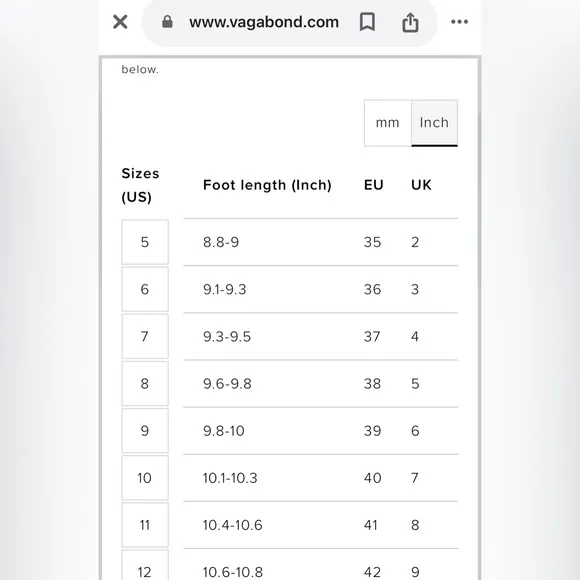
Task: Click the Foot length (Inch) column header
Action: [x=267, y=185]
